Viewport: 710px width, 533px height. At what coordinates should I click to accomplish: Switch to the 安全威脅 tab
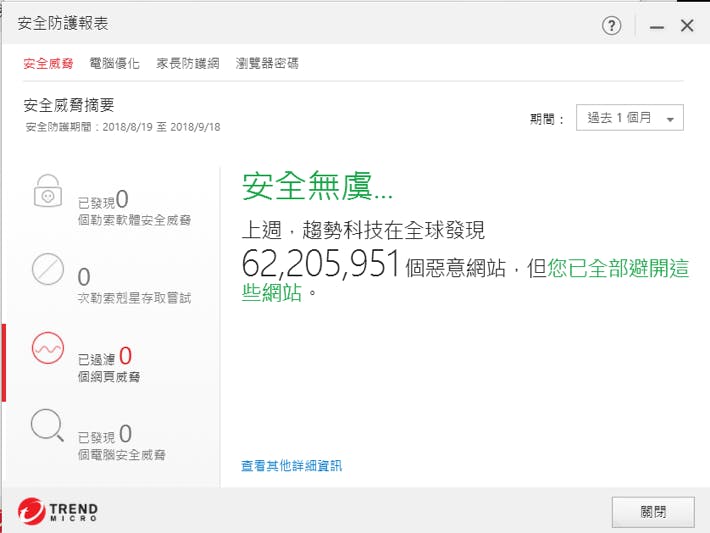click(48, 63)
